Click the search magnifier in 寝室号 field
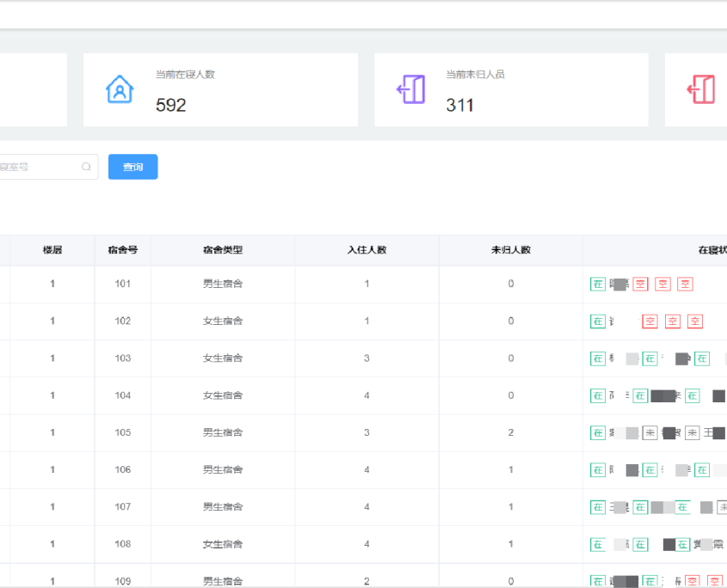This screenshot has height=588, width=727. 86,167
